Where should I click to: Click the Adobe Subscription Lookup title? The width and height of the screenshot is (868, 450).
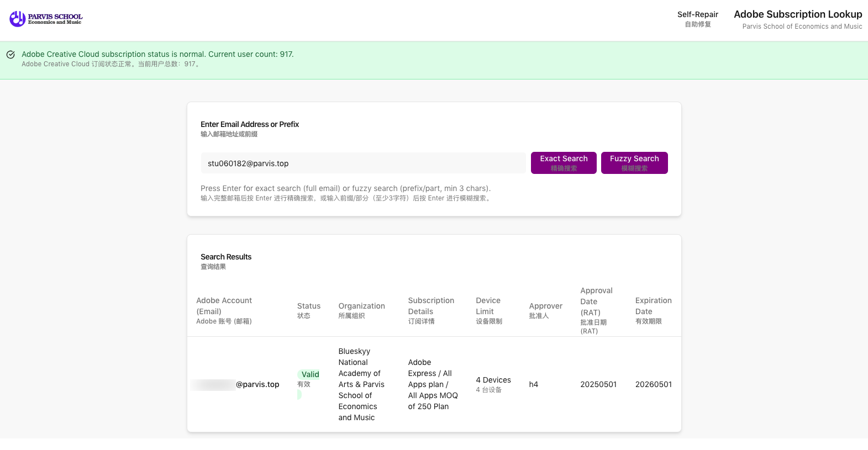tap(798, 14)
